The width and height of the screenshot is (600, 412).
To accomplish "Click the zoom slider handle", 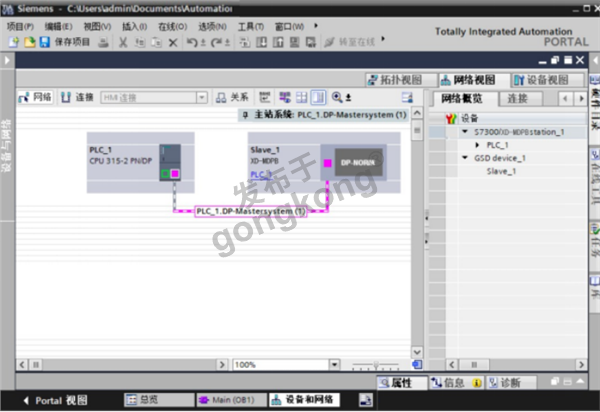I will coord(376,365).
